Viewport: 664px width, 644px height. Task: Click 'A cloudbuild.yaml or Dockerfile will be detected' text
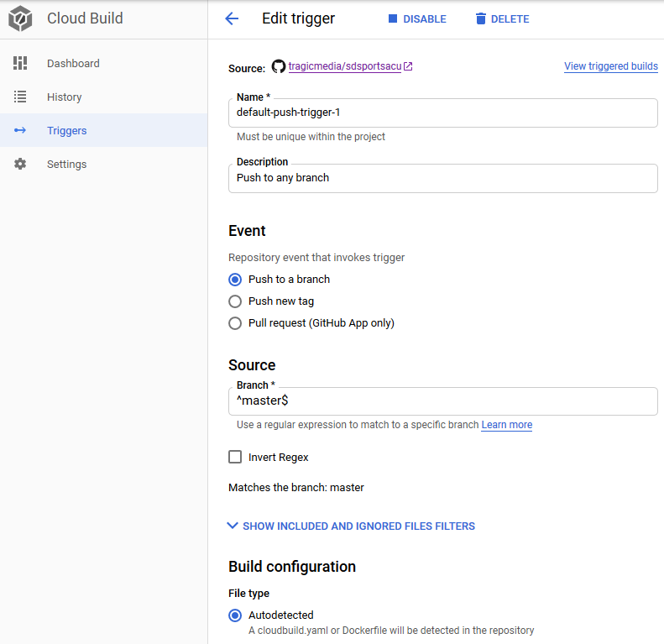pos(391,631)
